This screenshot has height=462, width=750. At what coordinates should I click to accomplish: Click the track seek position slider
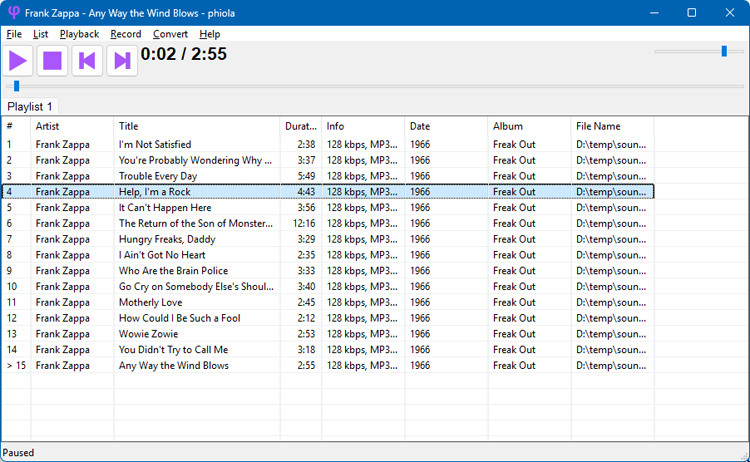[x=16, y=86]
